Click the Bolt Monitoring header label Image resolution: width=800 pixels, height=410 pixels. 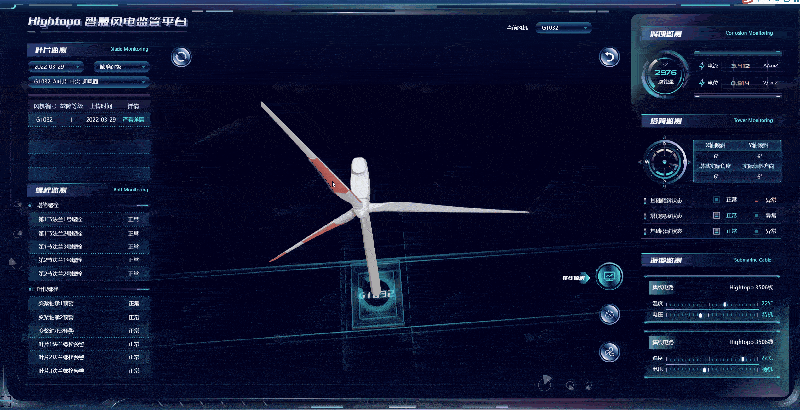(x=131, y=190)
